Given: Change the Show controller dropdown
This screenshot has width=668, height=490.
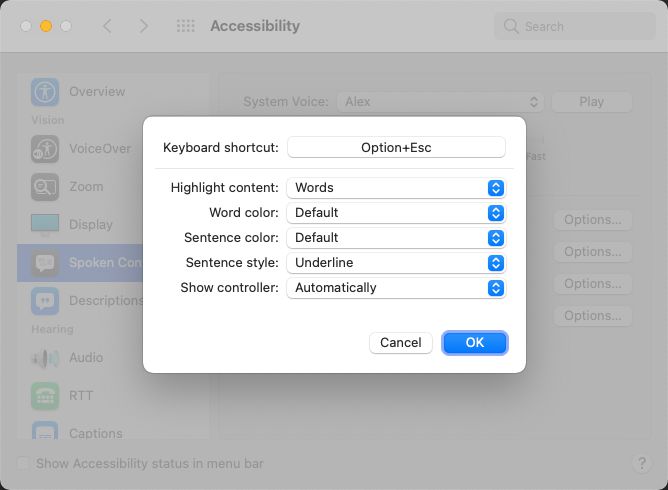Looking at the screenshot, I should click(x=396, y=287).
